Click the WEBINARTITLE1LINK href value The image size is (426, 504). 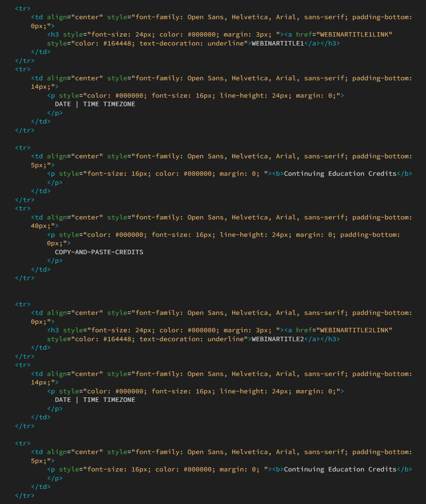coord(354,34)
